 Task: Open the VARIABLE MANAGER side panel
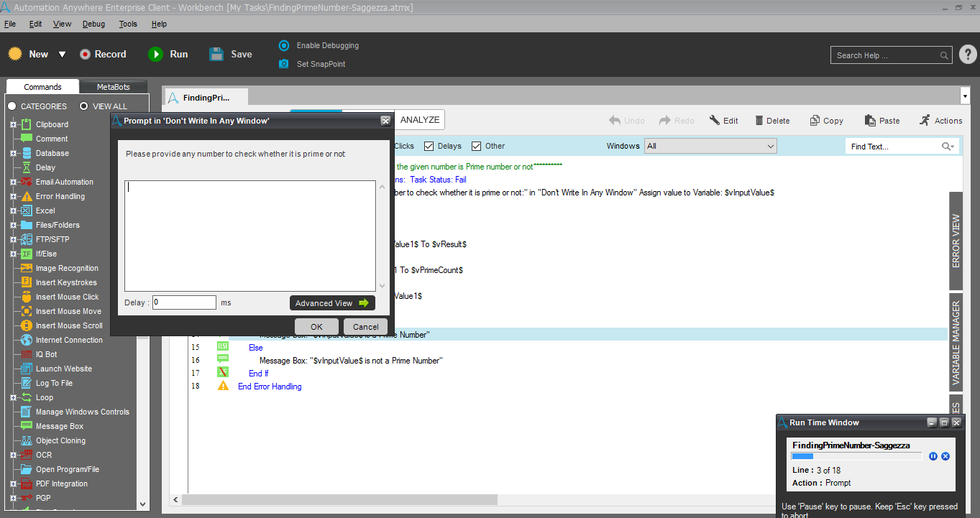[956, 343]
